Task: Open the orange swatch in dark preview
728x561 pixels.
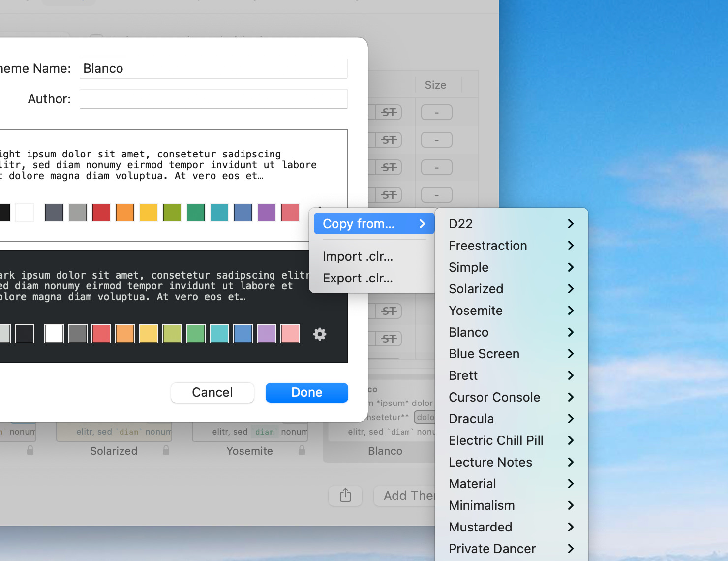Action: (125, 334)
